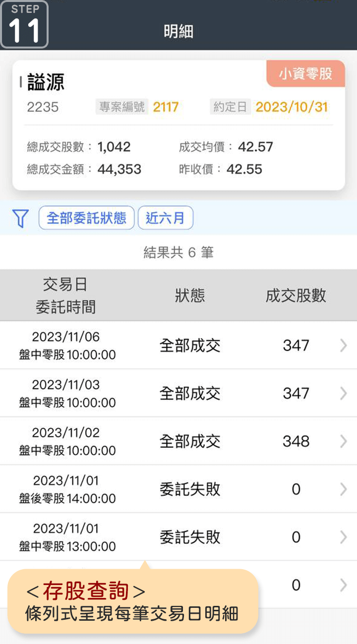
Task: Tap 全部成交 status with 348 shares
Action: tap(190, 441)
